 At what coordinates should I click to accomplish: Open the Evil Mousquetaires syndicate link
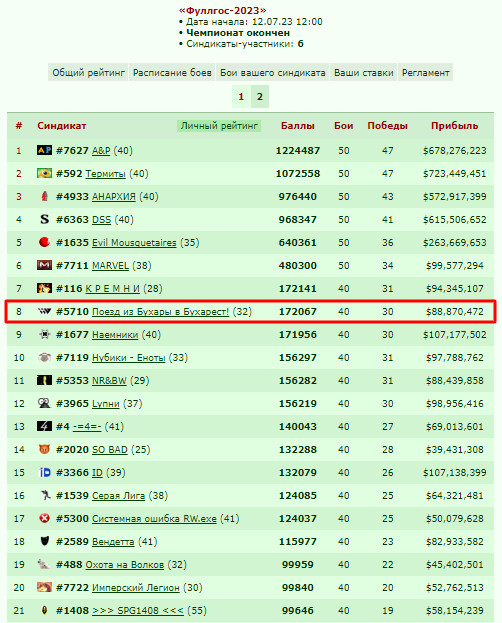[134, 243]
